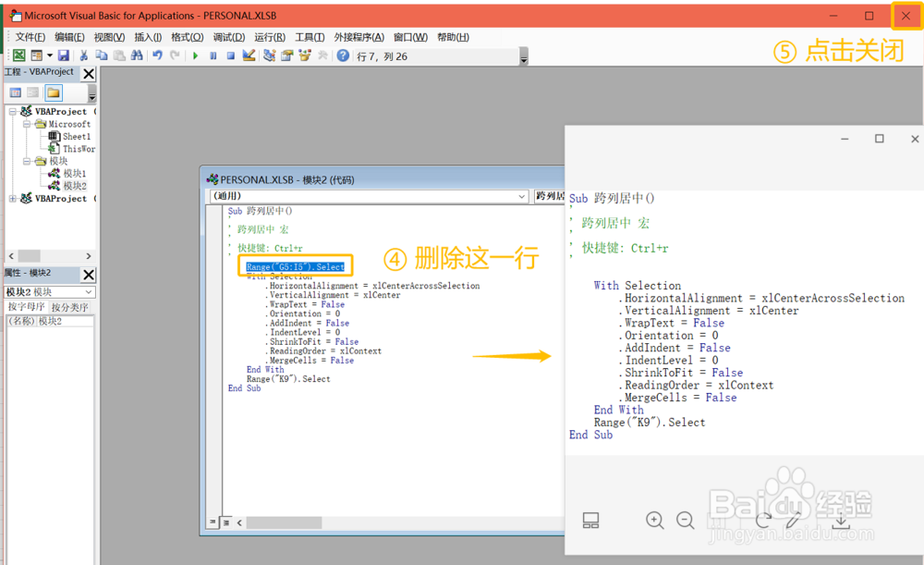Screen dimensions: 924x565
Task: Click the Insert UserForm toolbar icon
Action: tap(37, 55)
